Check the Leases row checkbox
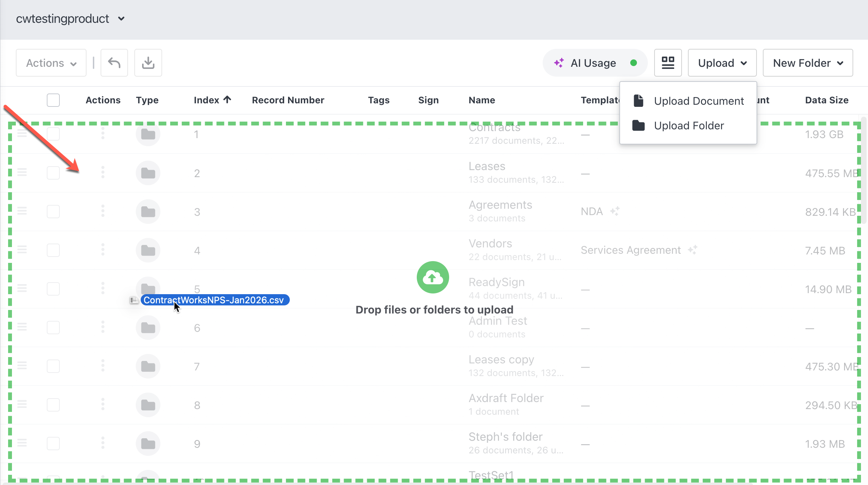The image size is (868, 485). click(53, 173)
